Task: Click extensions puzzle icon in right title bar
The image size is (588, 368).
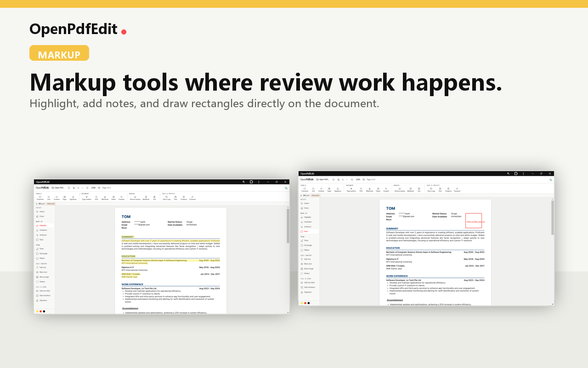Action: click(x=516, y=173)
